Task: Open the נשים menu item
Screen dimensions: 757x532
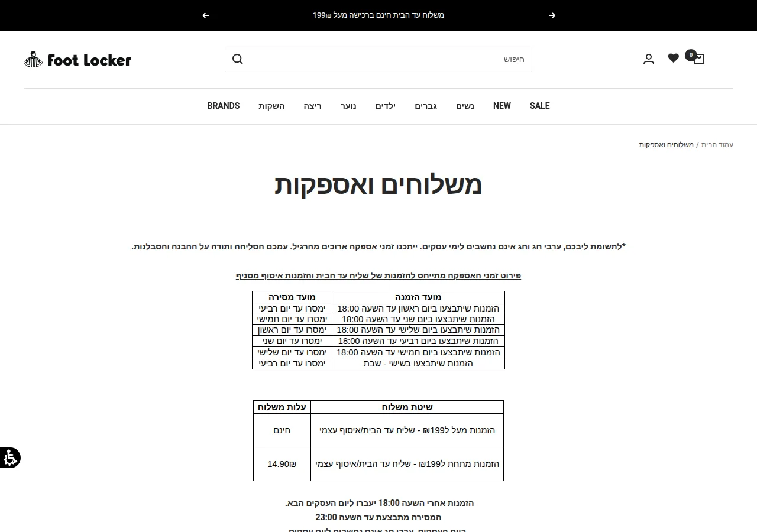Action: pos(465,106)
